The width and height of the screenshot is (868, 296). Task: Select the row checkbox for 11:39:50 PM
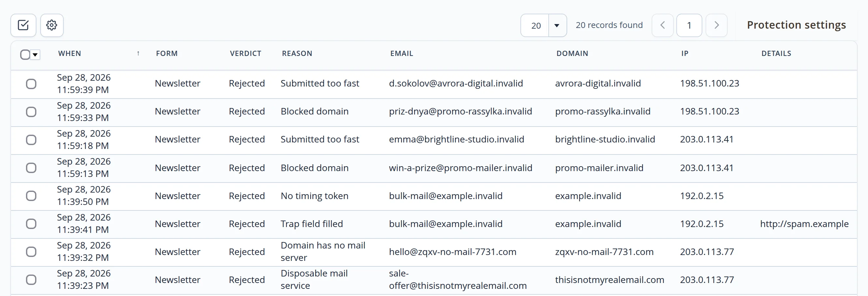(31, 196)
